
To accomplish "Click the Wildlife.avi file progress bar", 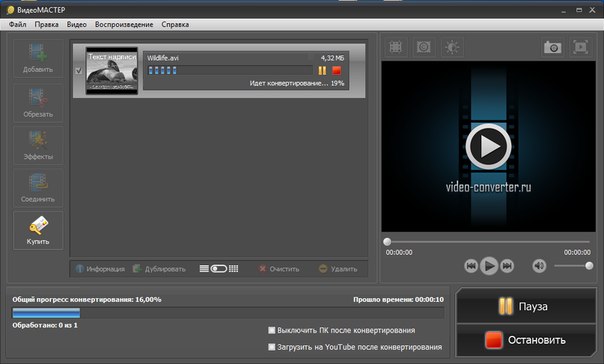I will coord(230,70).
